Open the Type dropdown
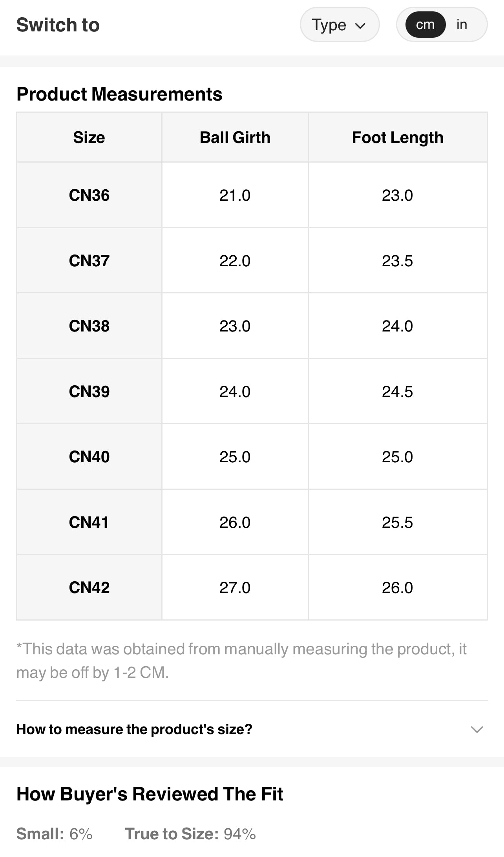The image size is (504, 857). [x=339, y=25]
